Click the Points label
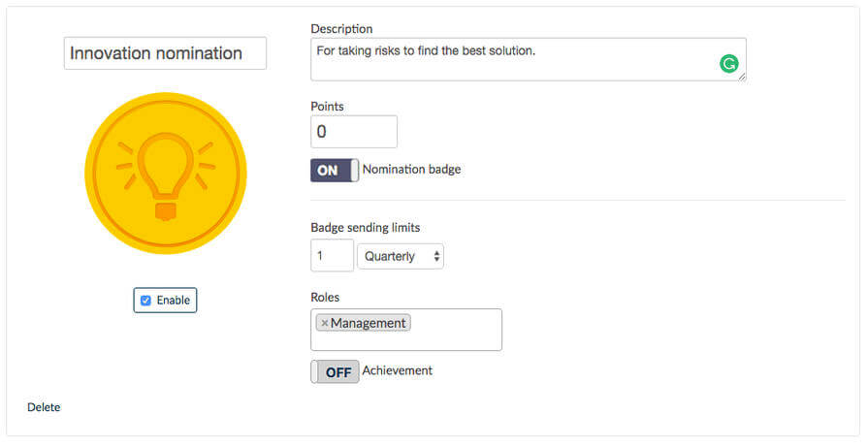 point(327,107)
